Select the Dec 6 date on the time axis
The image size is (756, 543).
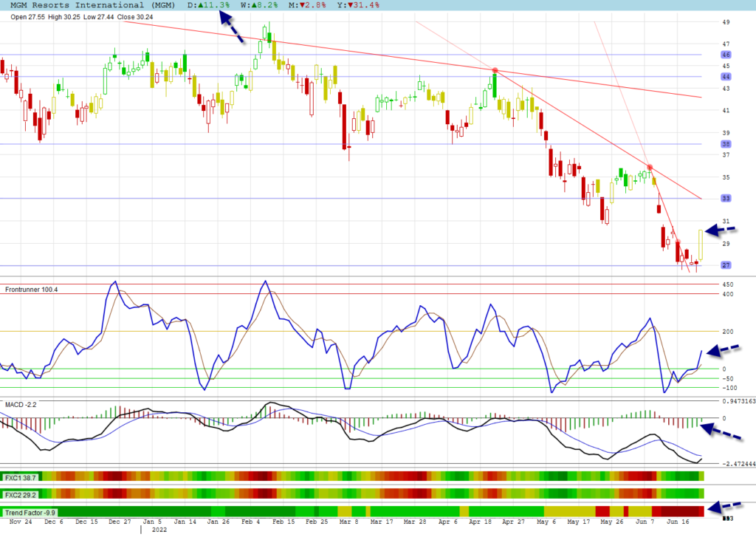[53, 522]
